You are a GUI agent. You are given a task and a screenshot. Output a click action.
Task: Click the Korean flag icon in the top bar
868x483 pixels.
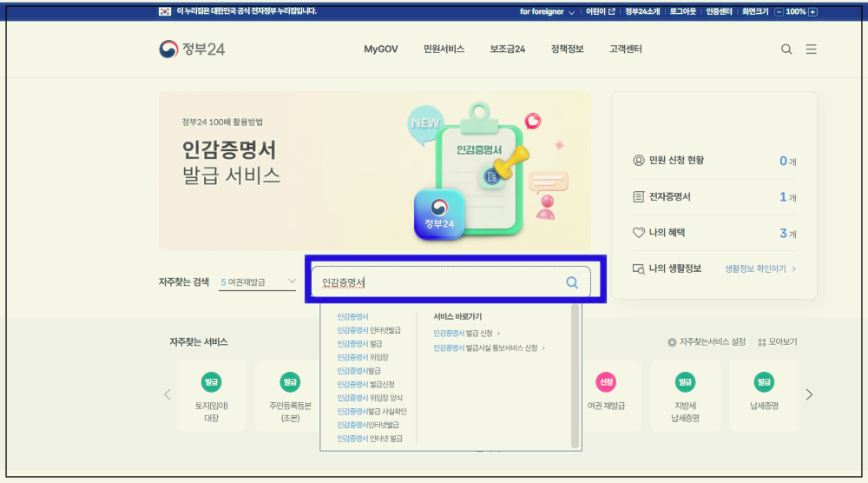coord(164,11)
